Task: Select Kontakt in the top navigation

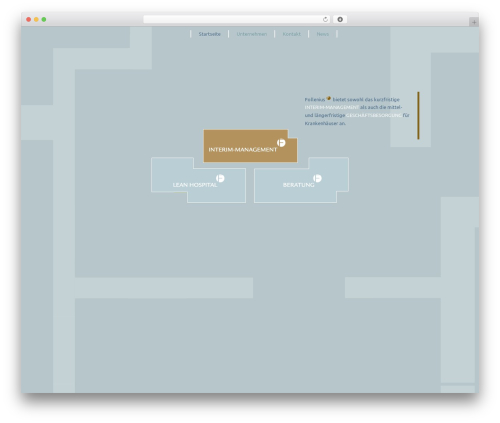Action: [x=291, y=34]
